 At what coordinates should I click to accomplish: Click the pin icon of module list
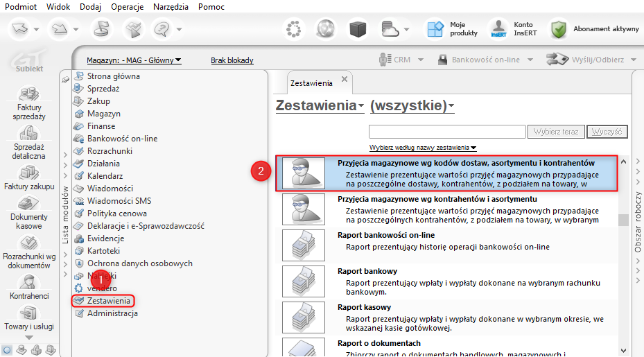coord(65,79)
